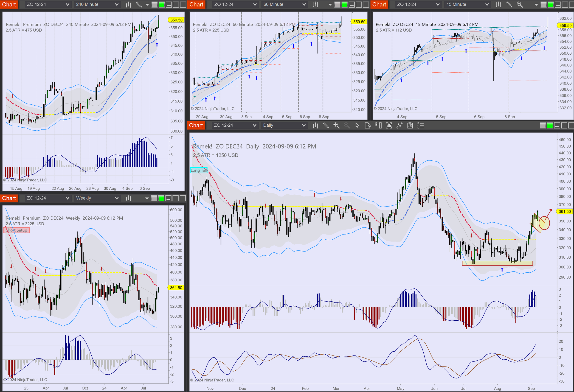Select the chart trader icon on the Daily chart

click(378, 125)
